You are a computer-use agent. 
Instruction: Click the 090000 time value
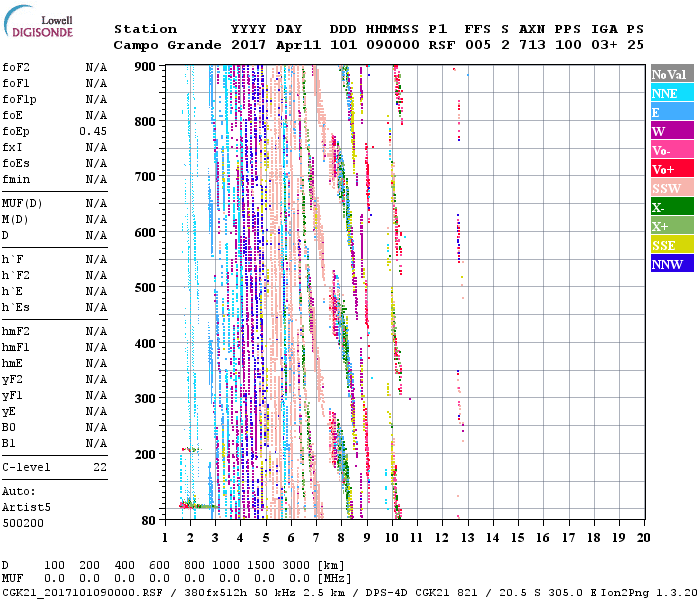click(x=393, y=45)
